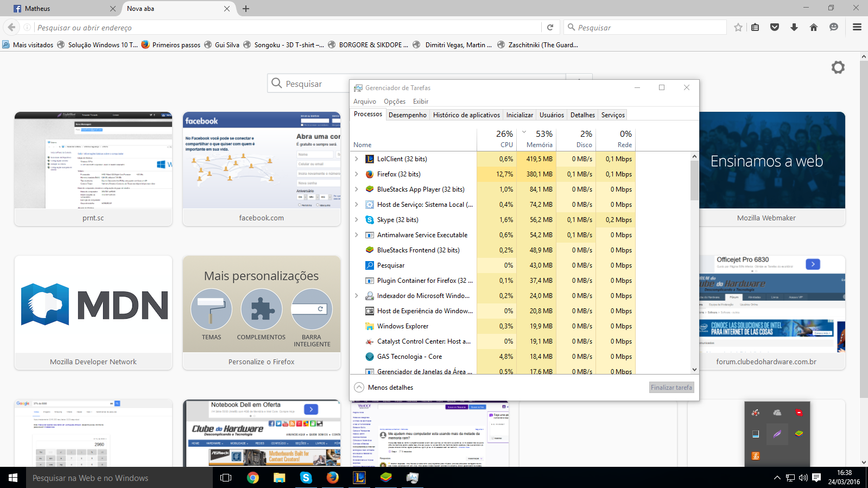868x488 pixels.
Task: Click the BlueStacks icon in tray popup
Action: click(x=799, y=434)
